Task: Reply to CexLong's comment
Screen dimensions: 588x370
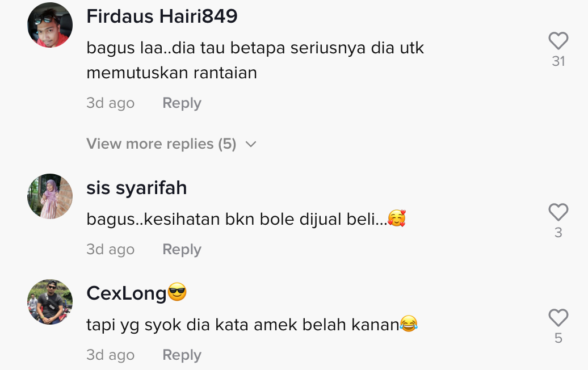Action: coord(182,355)
